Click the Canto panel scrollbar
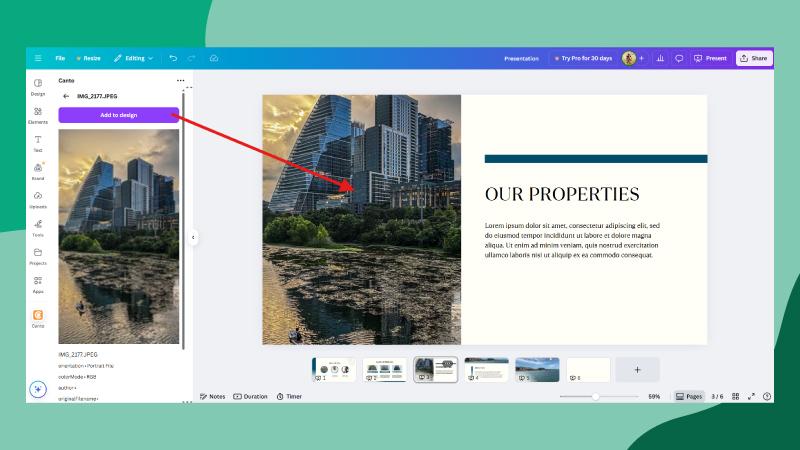Viewport: 800px width, 450px height. tap(183, 219)
